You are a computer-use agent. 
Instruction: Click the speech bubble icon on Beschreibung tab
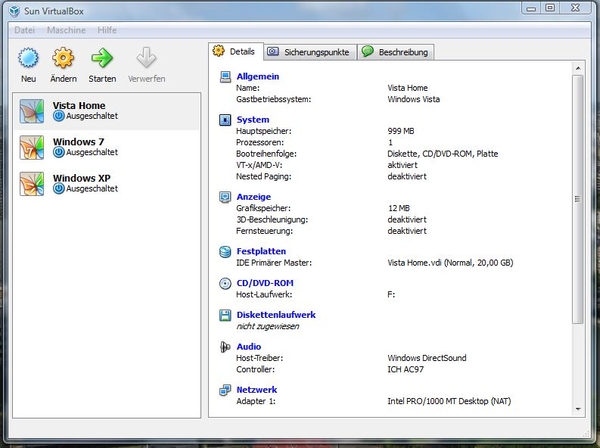click(367, 51)
